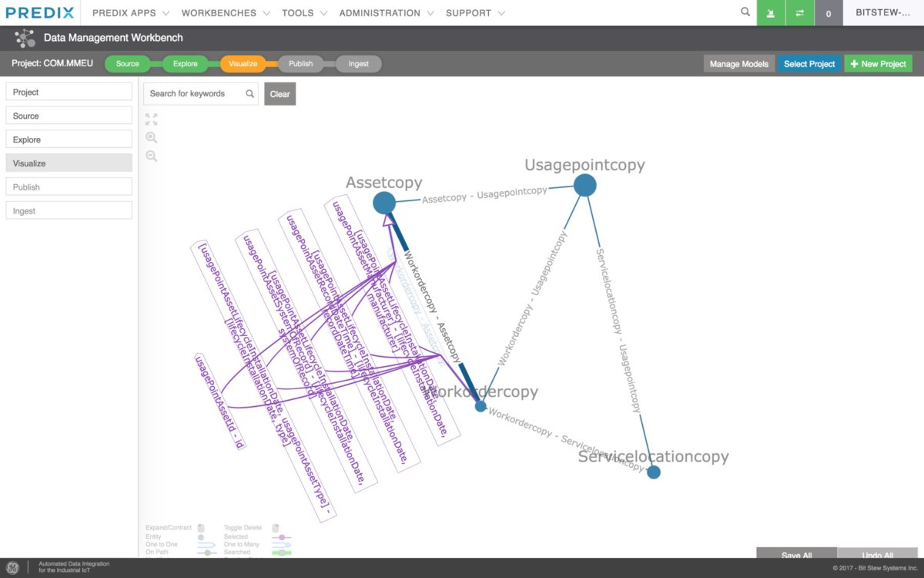Click the expand-to-fullscreen arrows above the zoom tools
Screen dimensions: 924x578
tap(150, 119)
